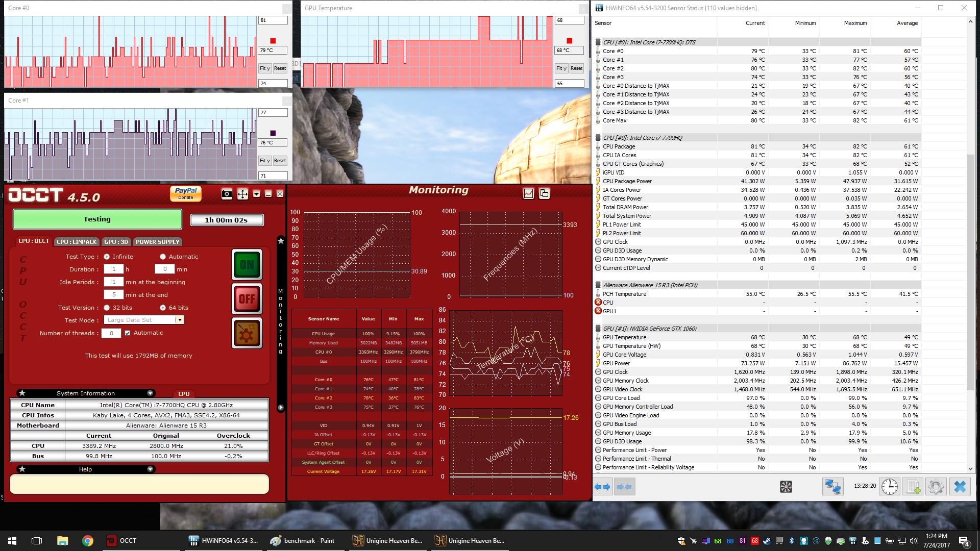The width and height of the screenshot is (980, 551).
Task: Open HWiNFO sensor settings gear icon
Action: [x=936, y=487]
